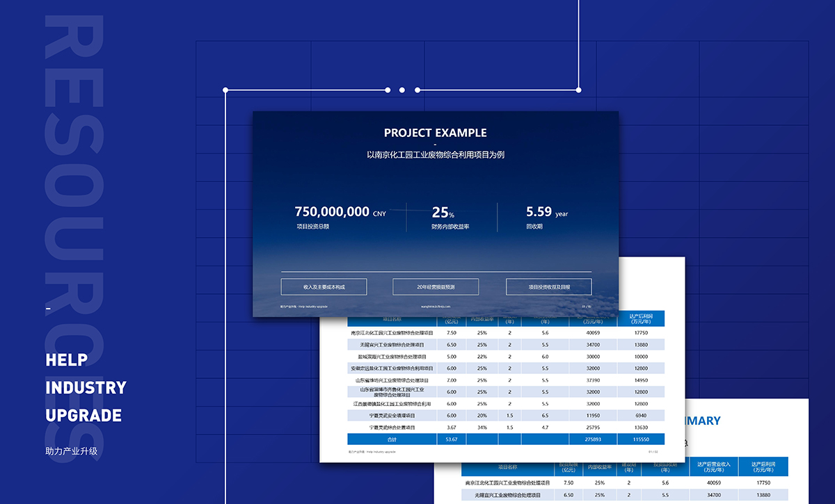Click the total profit value 115550
This screenshot has width=835, height=504.
(641, 439)
